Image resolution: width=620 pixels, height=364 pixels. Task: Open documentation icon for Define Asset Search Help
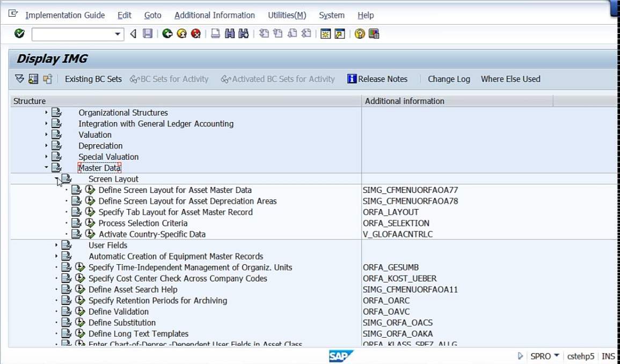click(x=66, y=289)
